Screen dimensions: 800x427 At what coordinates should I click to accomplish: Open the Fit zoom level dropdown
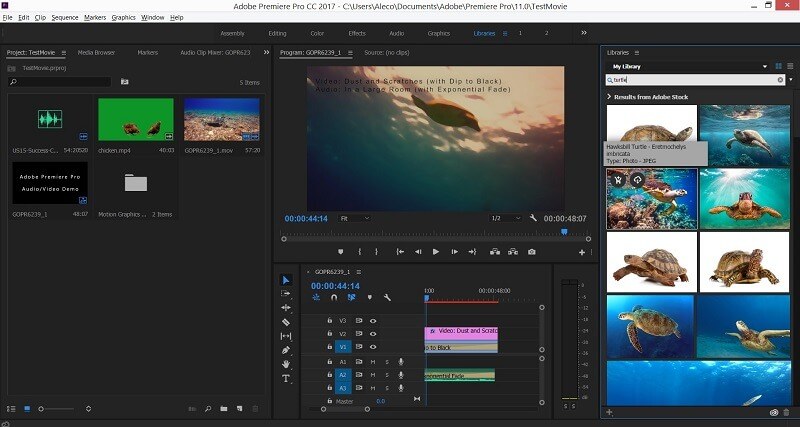355,218
